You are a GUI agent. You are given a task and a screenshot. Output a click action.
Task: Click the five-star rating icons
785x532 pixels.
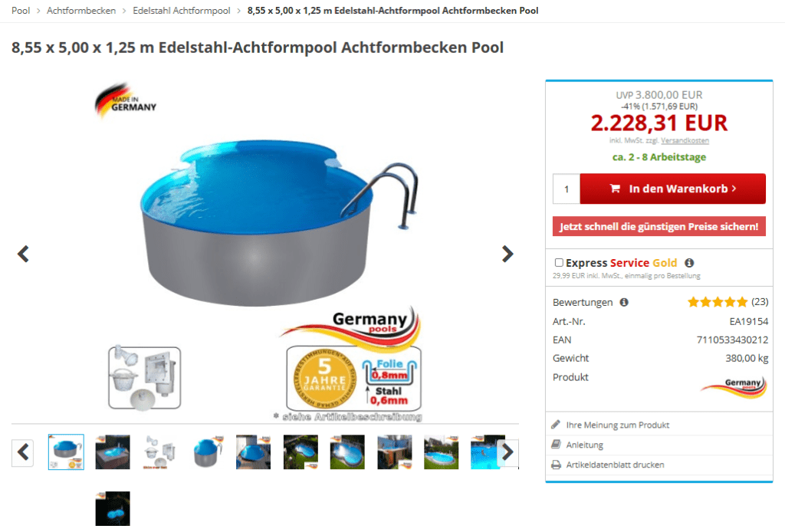[718, 302]
